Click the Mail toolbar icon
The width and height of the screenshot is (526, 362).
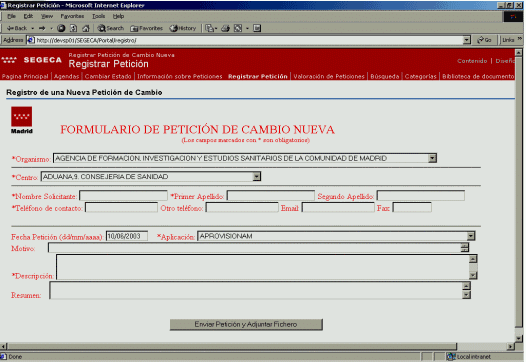pyautogui.click(x=211, y=28)
